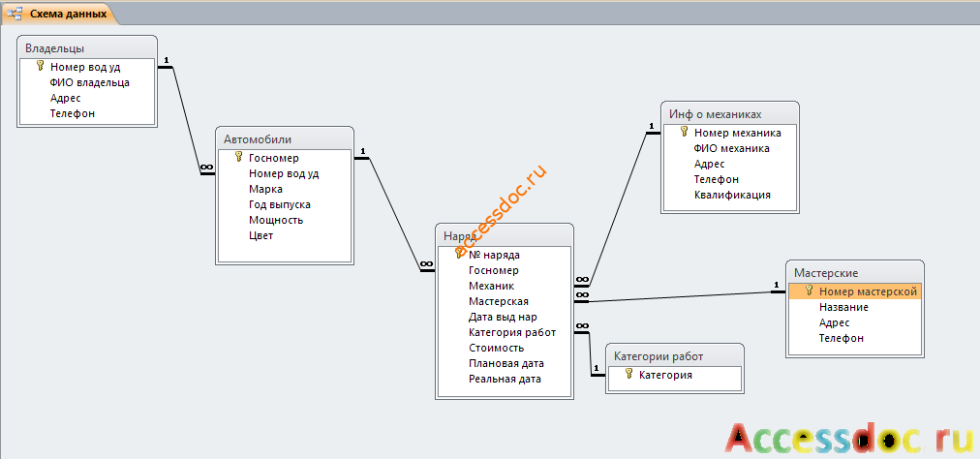This screenshot has width=980, height=459.
Task: Select the Автомобили table title bar
Action: pyautogui.click(x=285, y=138)
